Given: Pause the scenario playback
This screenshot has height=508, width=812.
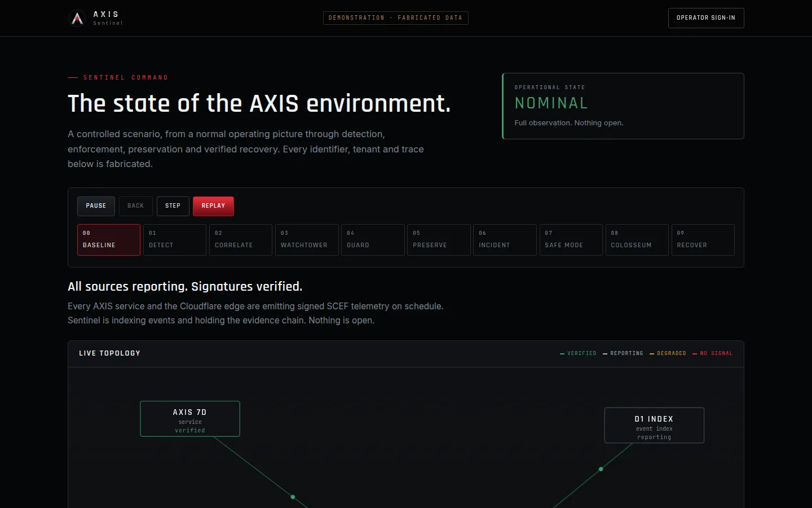Looking at the screenshot, I should (96, 206).
